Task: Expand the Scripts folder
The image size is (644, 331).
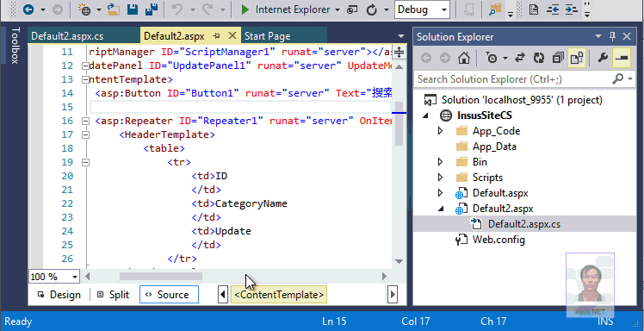Action: (441, 178)
